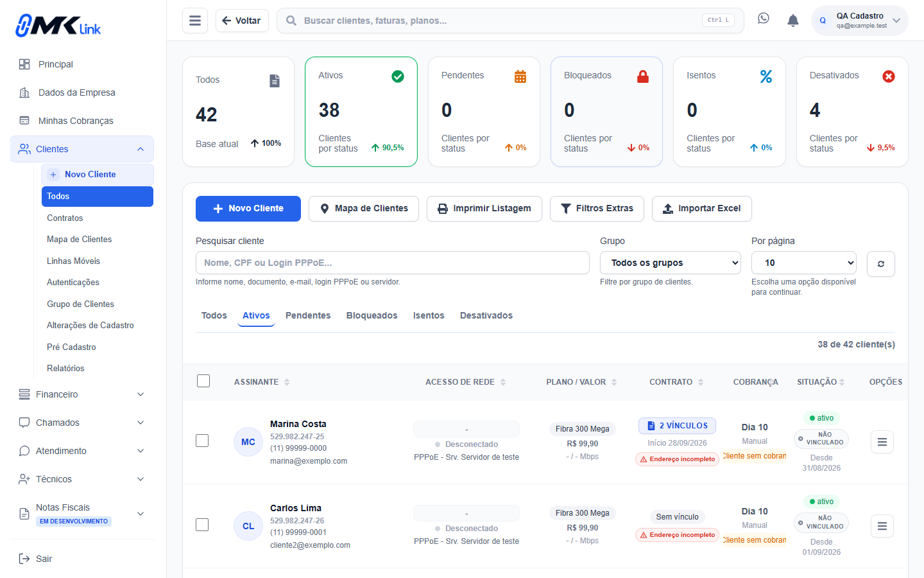
Task: Expand the Técnicos sidebar section
Action: tap(82, 479)
